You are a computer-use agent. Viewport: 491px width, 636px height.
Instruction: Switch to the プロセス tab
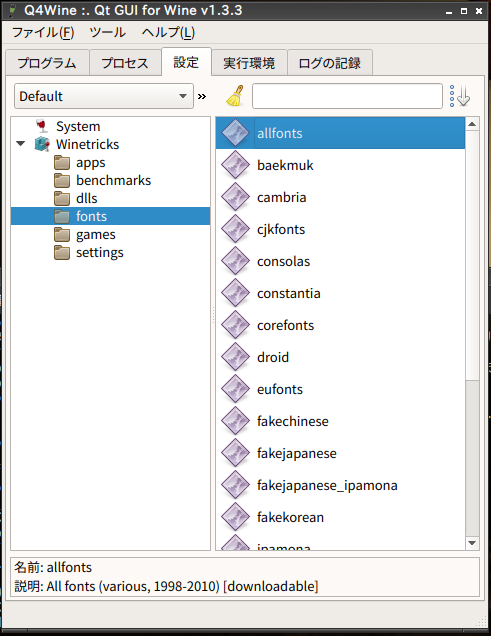(x=125, y=63)
